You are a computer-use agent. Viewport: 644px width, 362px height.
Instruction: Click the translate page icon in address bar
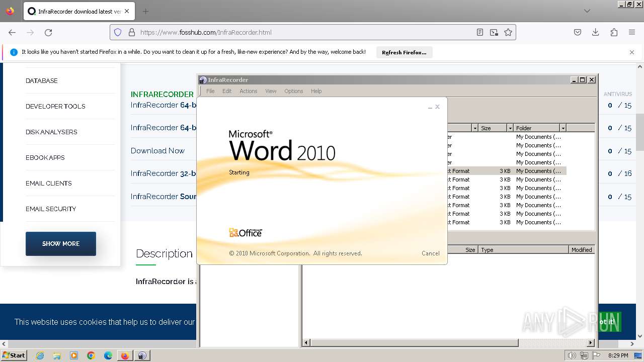(494, 32)
